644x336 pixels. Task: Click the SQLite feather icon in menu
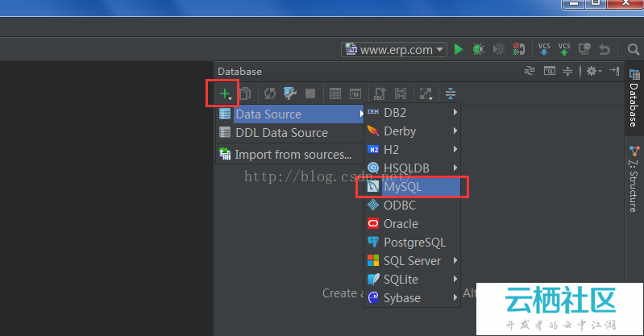tap(373, 279)
